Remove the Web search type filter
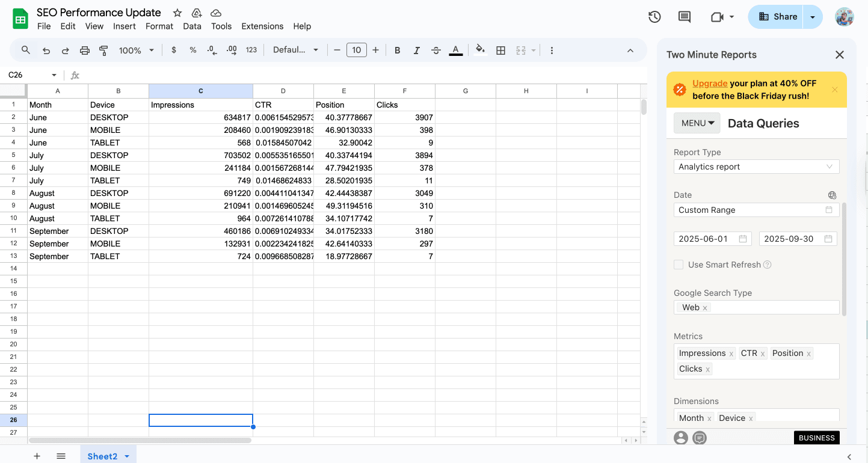Image resolution: width=868 pixels, height=463 pixels. click(704, 307)
